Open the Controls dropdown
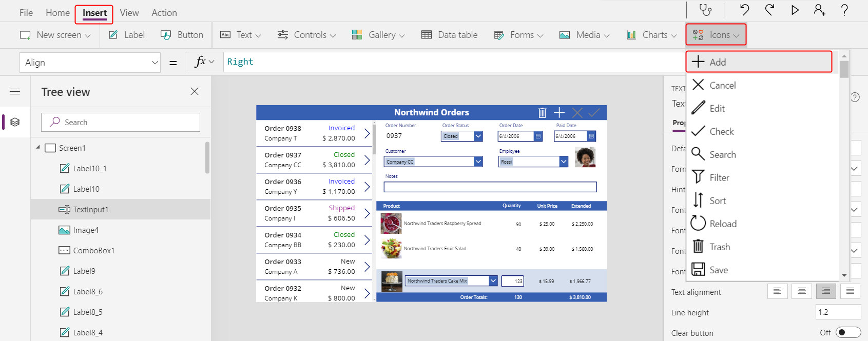Image resolution: width=868 pixels, height=341 pixels. (x=306, y=35)
